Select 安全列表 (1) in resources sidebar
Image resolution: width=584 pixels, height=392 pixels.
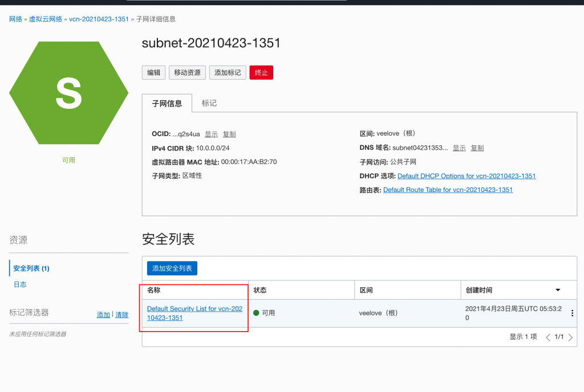[x=31, y=268]
